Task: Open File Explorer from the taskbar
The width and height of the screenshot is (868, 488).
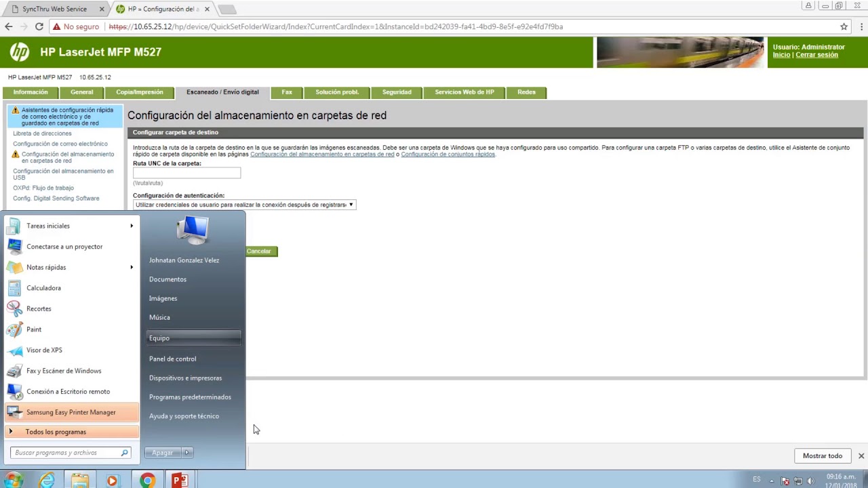Action: click(79, 481)
